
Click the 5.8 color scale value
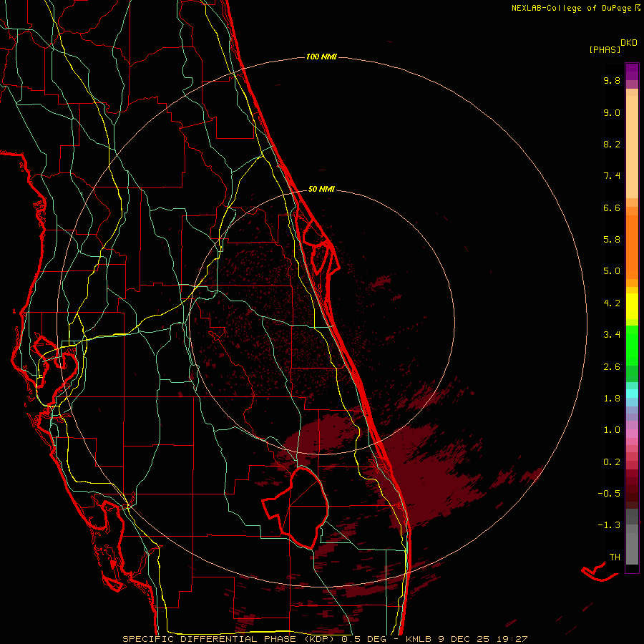612,240
